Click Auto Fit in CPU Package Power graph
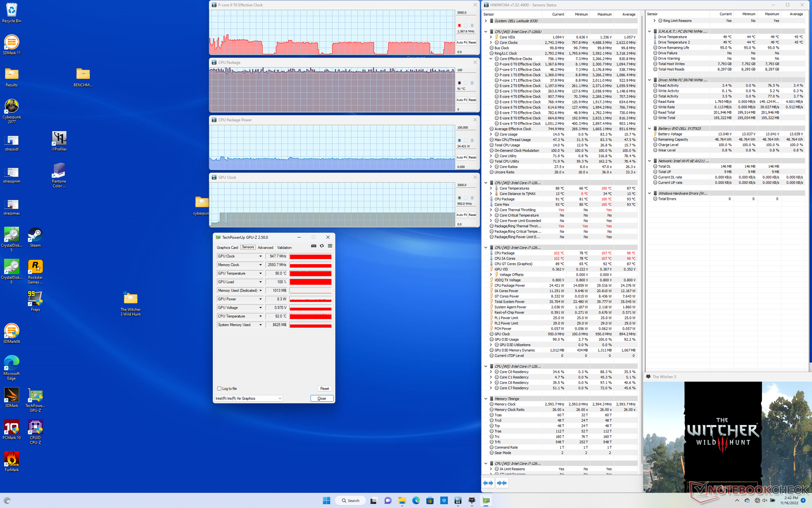Viewport: 812px width, 508px height. coord(461,157)
